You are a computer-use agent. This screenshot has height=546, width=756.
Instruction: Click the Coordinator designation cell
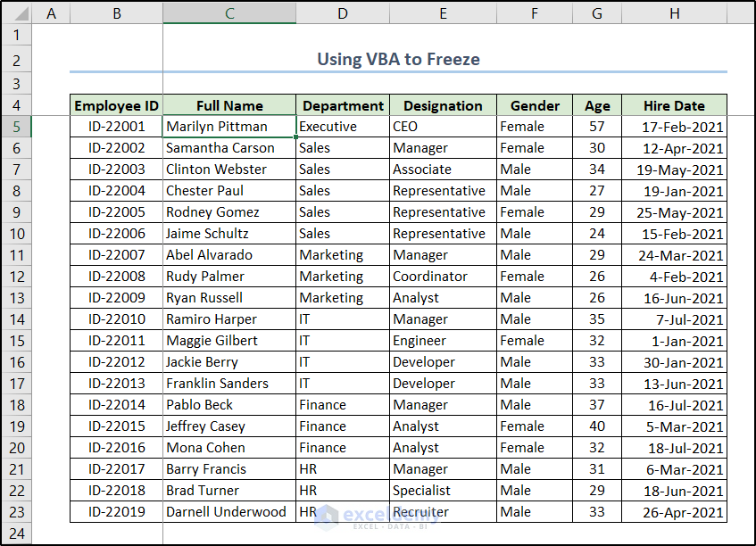coord(443,277)
